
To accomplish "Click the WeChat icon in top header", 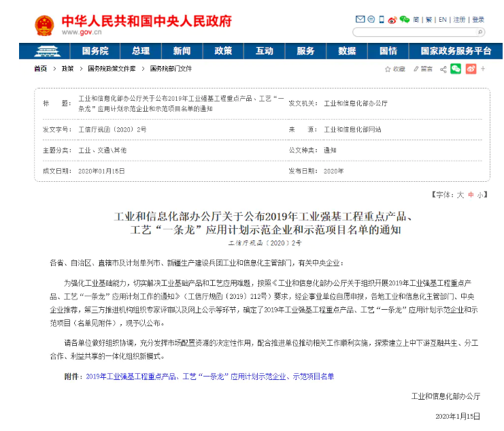I will pyautogui.click(x=405, y=20).
